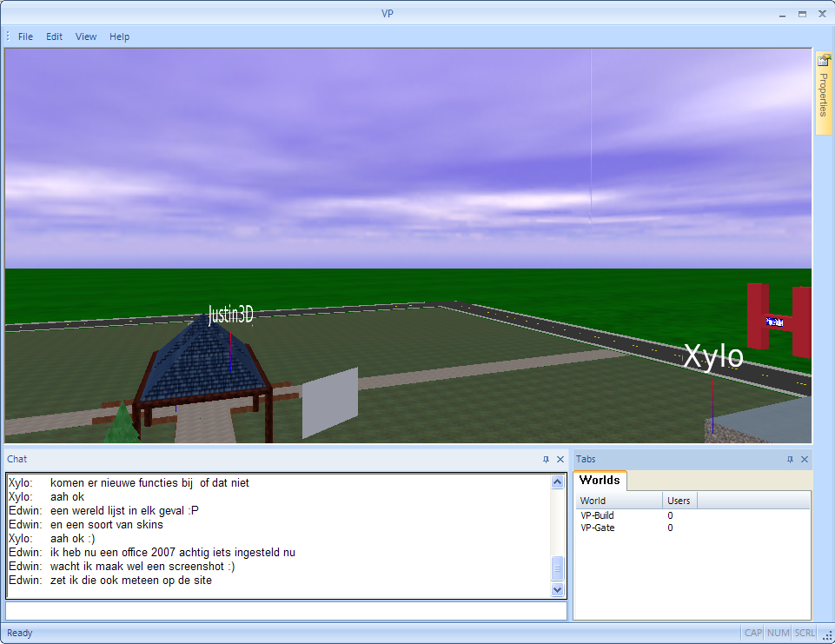Click the scroll-down arrow in the Chat panel
The height and width of the screenshot is (644, 835).
(x=558, y=589)
